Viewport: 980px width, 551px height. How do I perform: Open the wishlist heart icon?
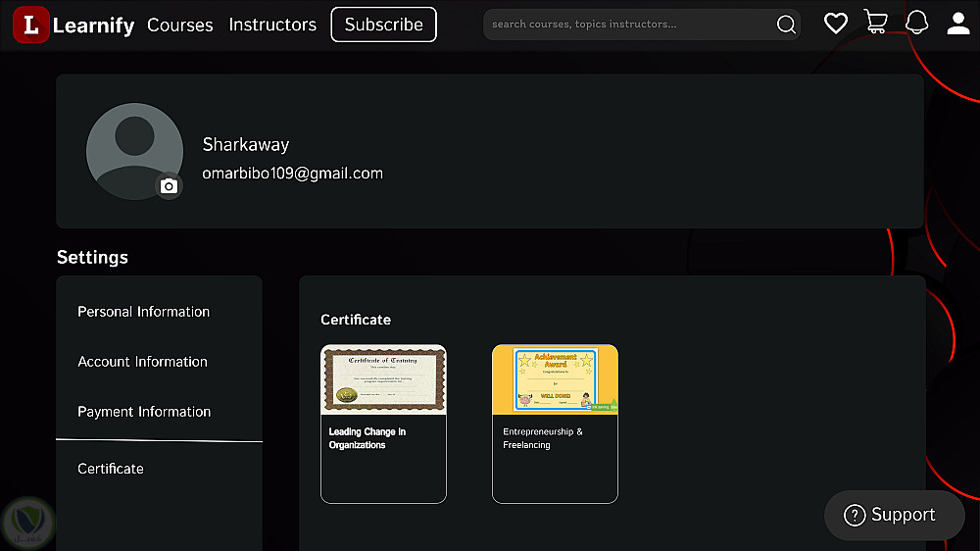pos(836,24)
